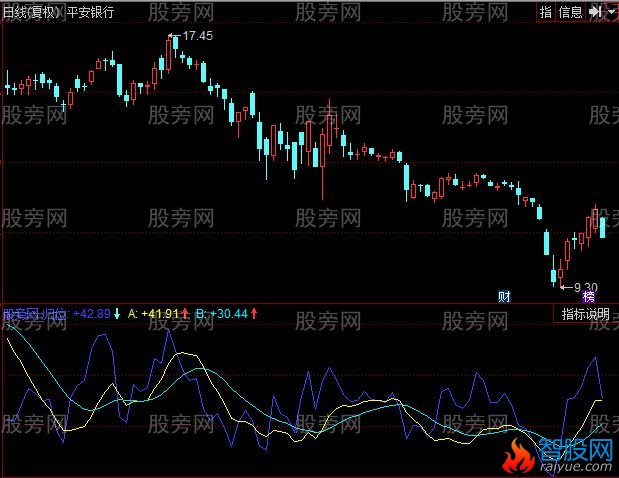Click the 指 indicator button
The width and height of the screenshot is (619, 478).
tap(546, 12)
